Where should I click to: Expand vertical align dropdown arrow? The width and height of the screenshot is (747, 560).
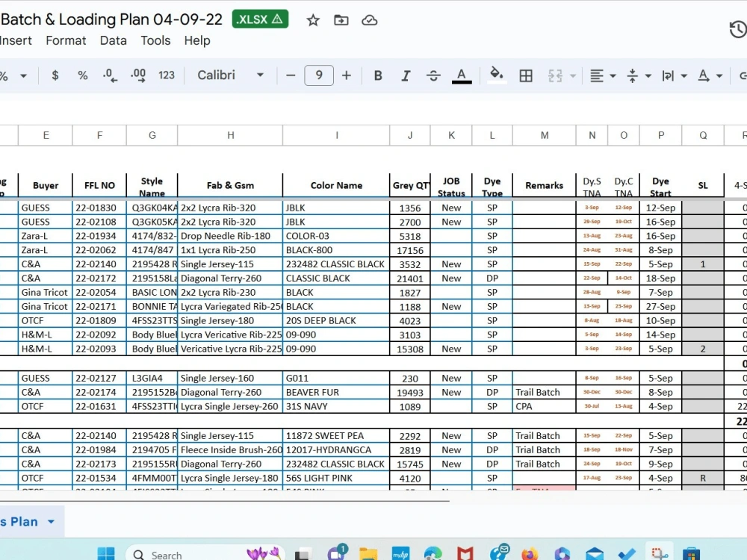pos(648,75)
